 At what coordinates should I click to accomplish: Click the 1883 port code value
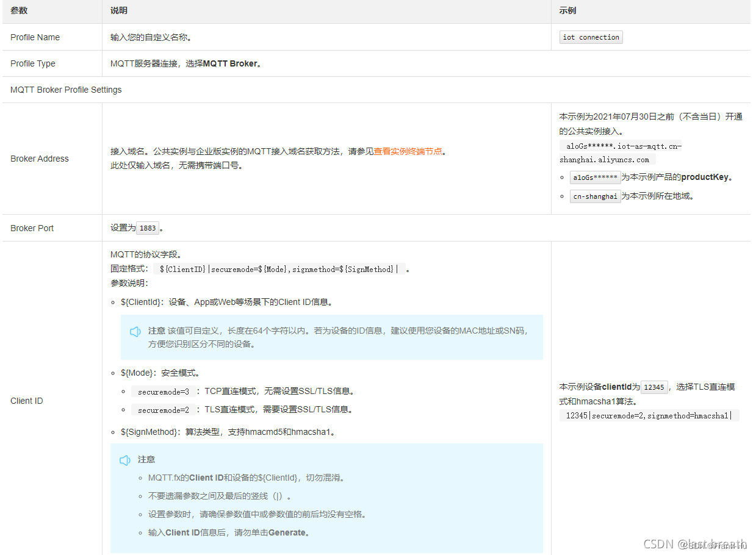[148, 228]
